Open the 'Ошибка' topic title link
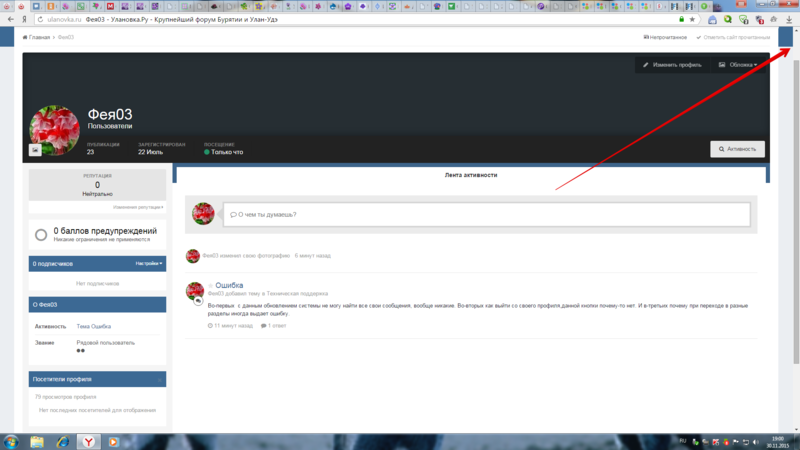800x450 pixels. [x=229, y=285]
